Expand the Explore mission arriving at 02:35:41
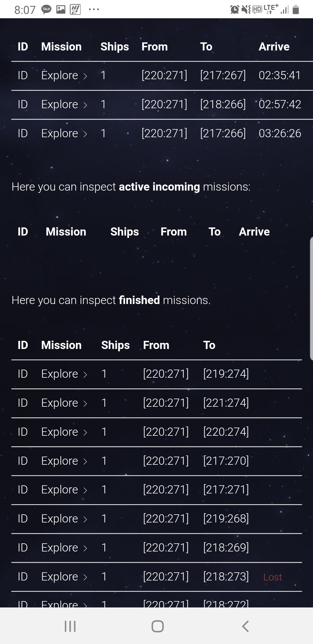 [x=64, y=75]
